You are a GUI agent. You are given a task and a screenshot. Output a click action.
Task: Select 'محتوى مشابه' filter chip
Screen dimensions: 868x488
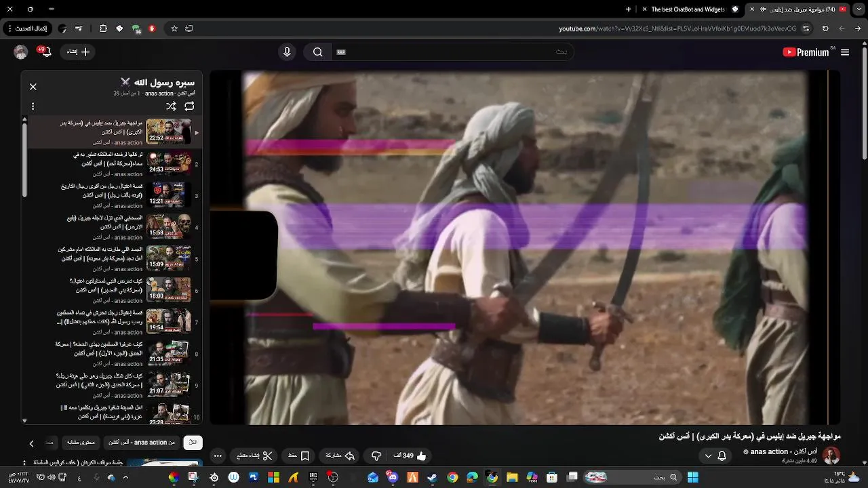tap(81, 443)
